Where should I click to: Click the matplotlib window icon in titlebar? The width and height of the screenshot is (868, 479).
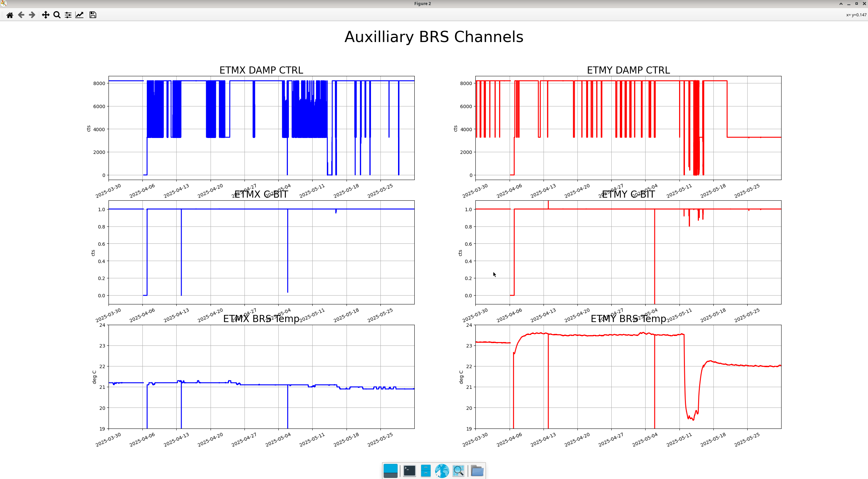point(3,3)
